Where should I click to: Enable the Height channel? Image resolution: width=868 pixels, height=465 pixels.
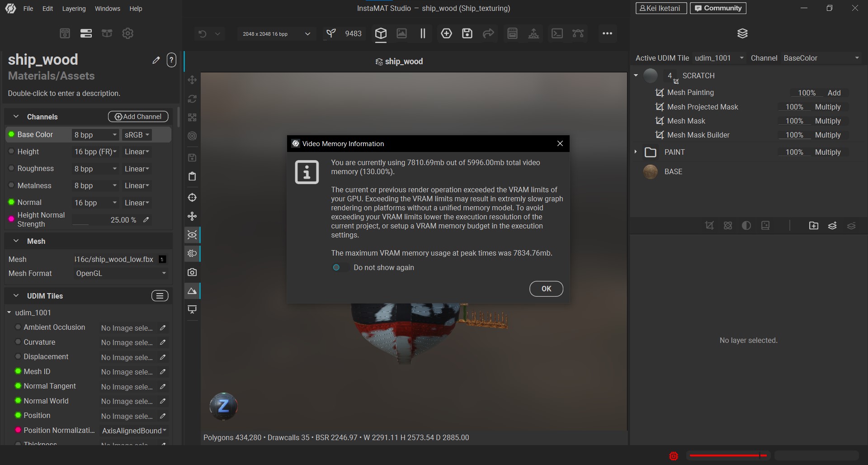click(x=11, y=152)
